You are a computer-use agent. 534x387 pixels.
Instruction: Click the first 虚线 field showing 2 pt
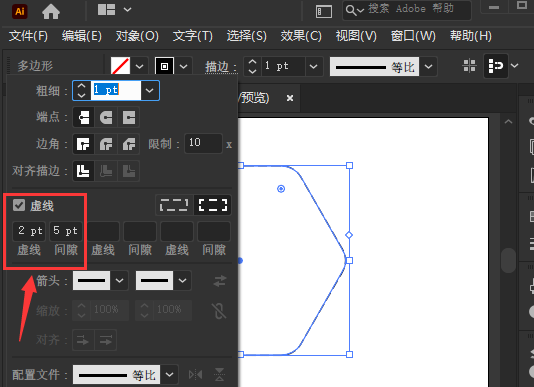pos(29,231)
